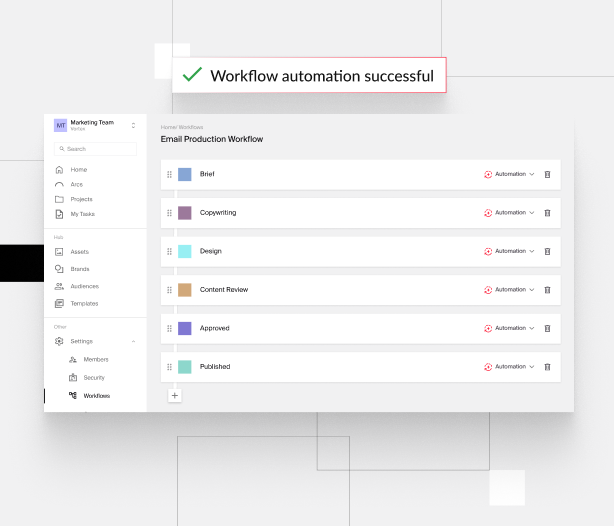
Task: Open Automation dropdown for Copywriting
Action: click(x=509, y=213)
